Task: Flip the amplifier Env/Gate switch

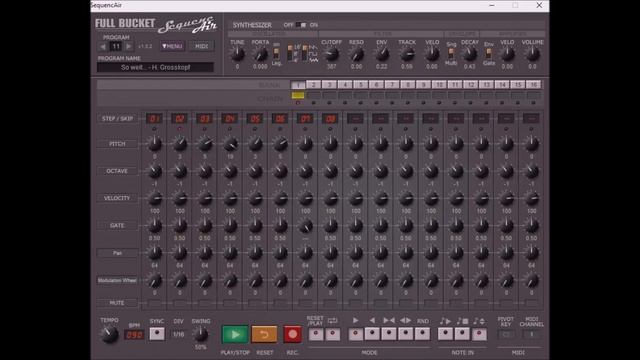Action: [489, 53]
